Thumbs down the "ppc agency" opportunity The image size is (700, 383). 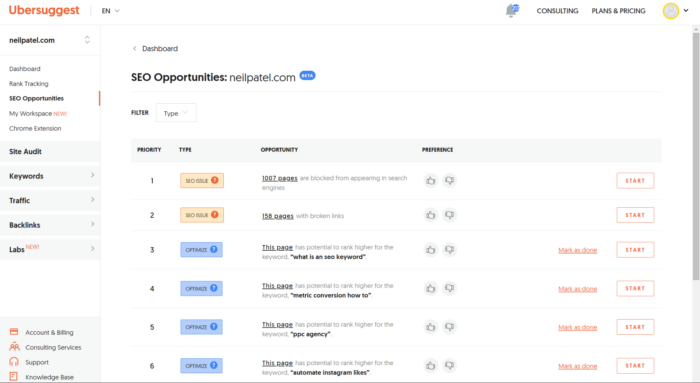450,327
